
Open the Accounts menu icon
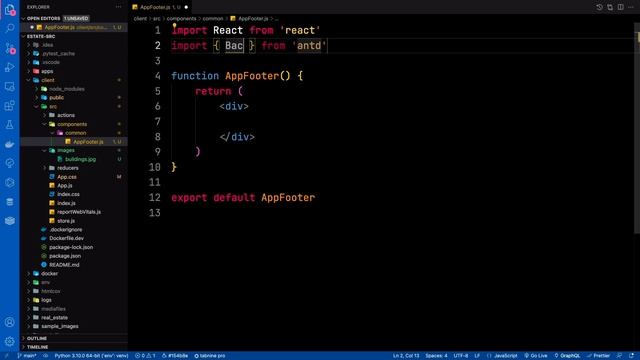pyautogui.click(x=9, y=322)
